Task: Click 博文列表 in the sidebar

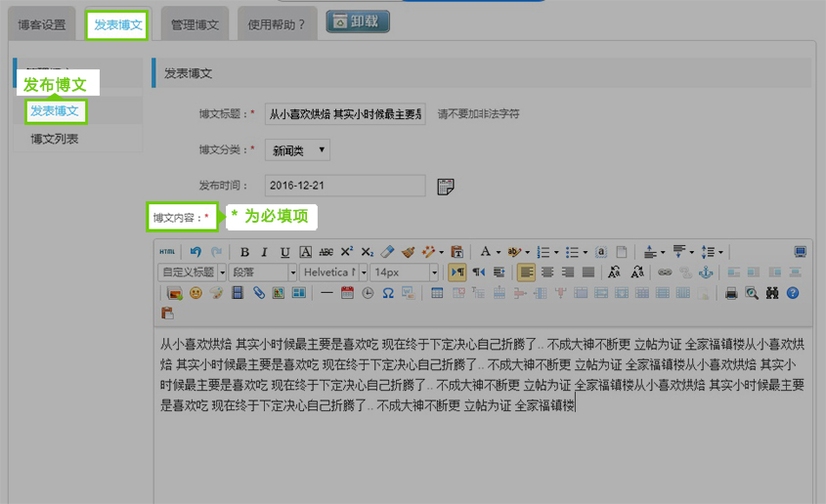Action: [55, 139]
